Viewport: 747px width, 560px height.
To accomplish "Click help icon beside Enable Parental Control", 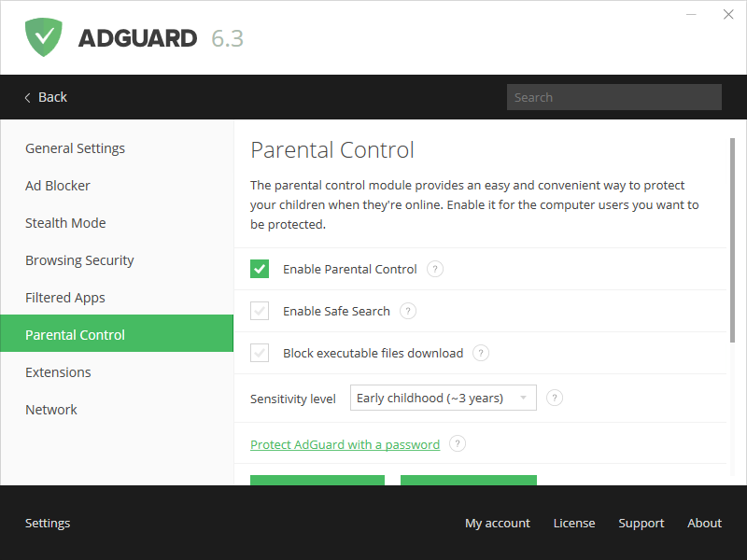I will 435,269.
